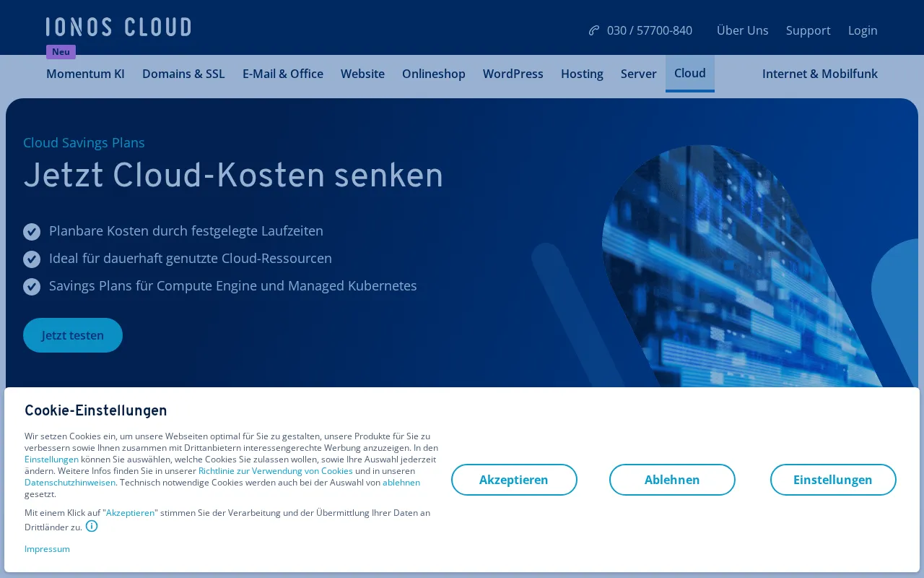
Task: Click the phone handset icon
Action: coord(594,30)
